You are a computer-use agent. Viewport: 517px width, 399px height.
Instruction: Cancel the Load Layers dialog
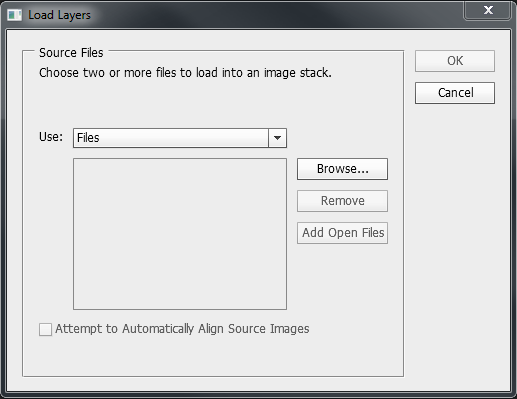tap(455, 93)
